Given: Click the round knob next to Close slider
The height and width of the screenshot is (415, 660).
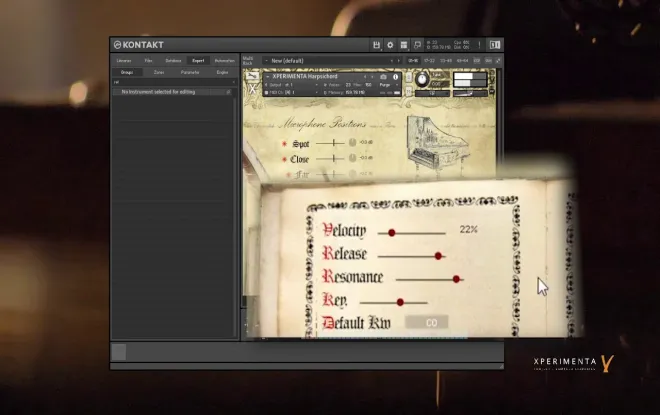Looking at the screenshot, I should click(x=352, y=158).
